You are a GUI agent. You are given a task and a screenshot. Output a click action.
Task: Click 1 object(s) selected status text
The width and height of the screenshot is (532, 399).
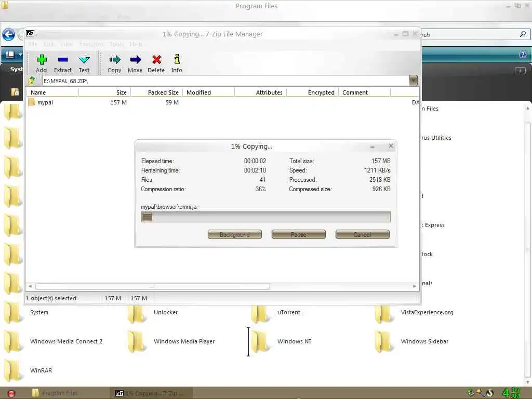coord(51,298)
